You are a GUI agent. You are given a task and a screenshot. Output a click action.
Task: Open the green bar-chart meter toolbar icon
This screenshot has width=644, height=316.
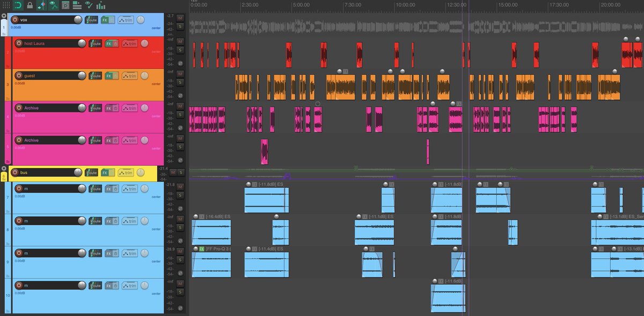100,5
